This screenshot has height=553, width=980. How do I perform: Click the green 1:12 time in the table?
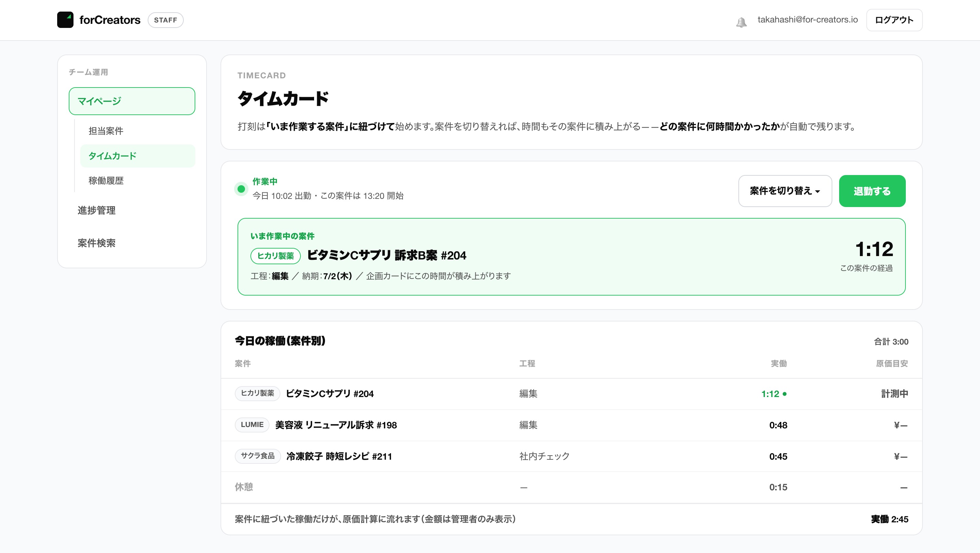pyautogui.click(x=770, y=394)
